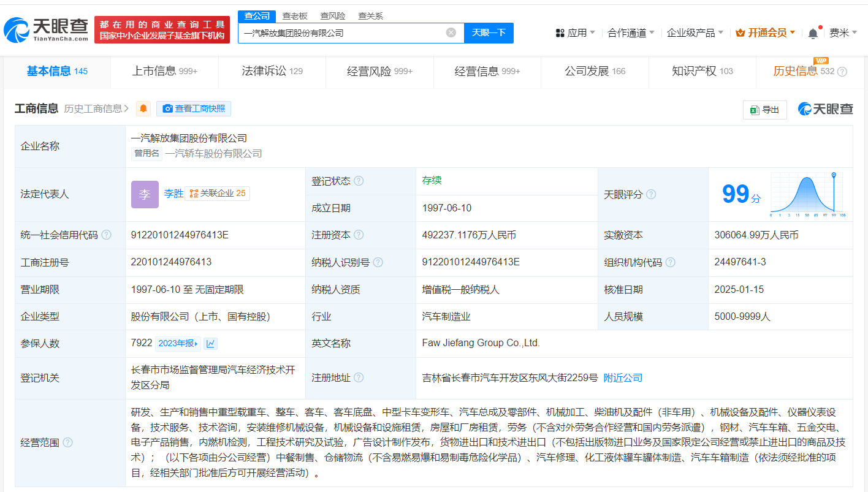Select the 查老板 search tab
Image resolution: width=868 pixels, height=492 pixels.
[x=295, y=16]
